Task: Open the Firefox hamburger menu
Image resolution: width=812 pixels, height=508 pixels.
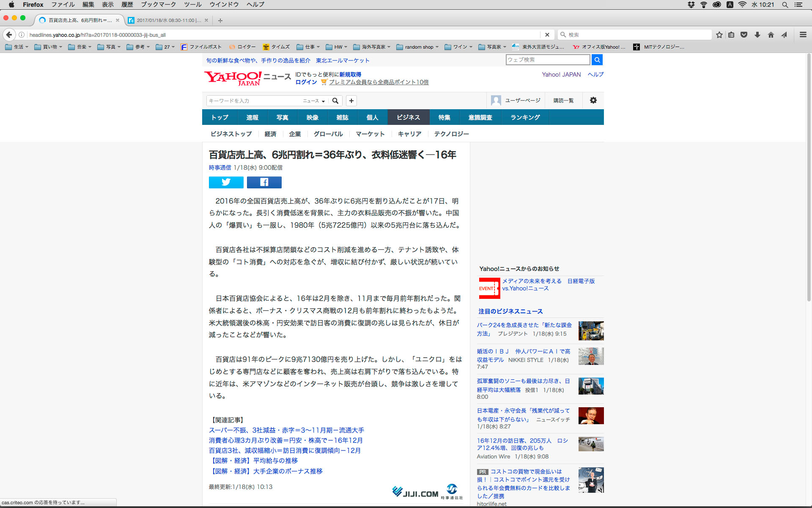Action: coord(803,35)
